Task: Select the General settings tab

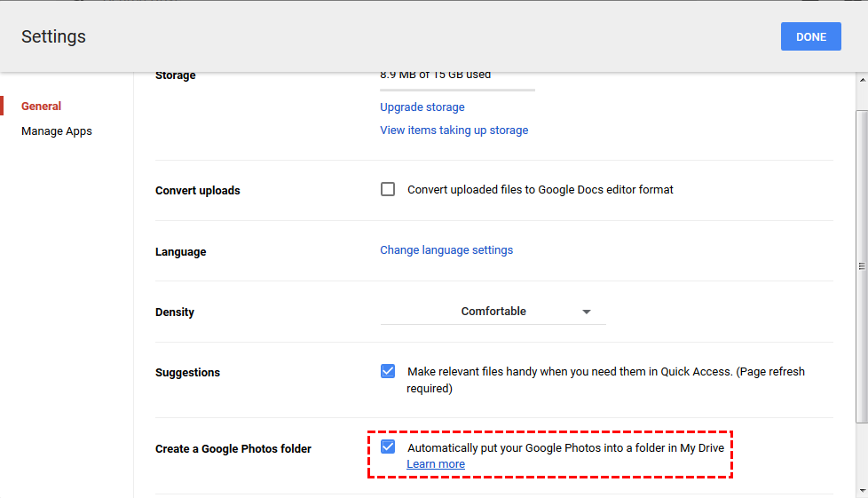Action: [42, 107]
